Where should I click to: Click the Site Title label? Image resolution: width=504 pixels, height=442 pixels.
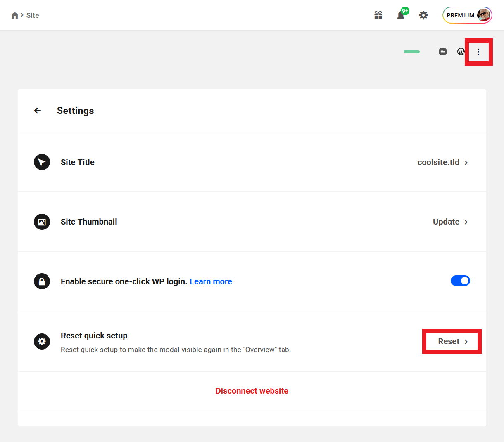[78, 162]
